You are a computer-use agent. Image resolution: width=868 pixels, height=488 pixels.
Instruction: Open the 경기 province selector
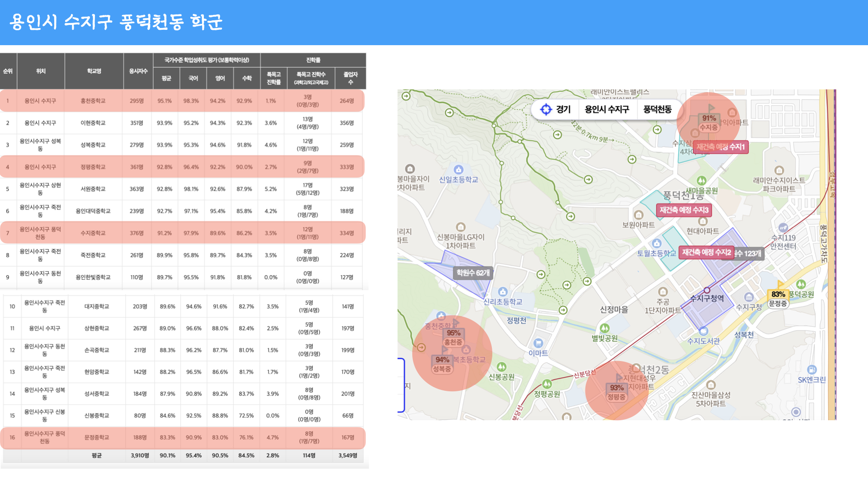pos(563,109)
